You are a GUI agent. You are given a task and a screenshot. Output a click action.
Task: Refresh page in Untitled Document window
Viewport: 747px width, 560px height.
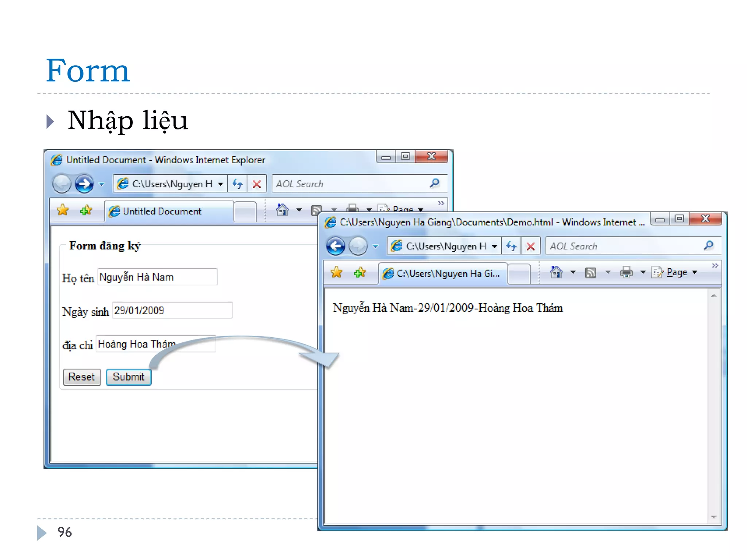tap(237, 184)
